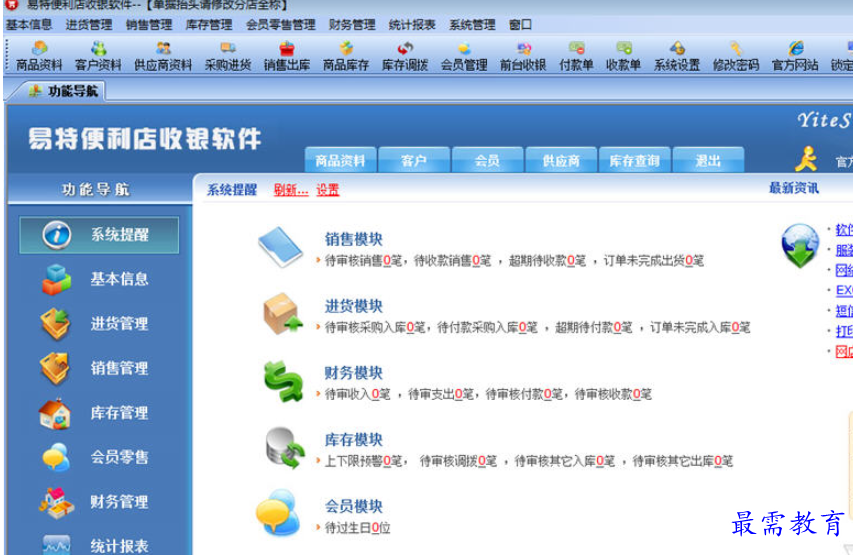Click the 供应商 banner button
The image size is (853, 555).
561,160
